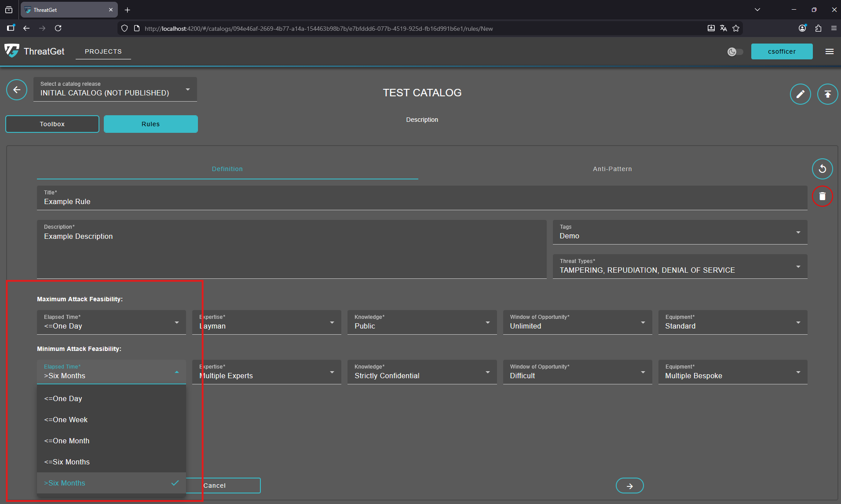The image size is (841, 504).
Task: Open the hamburger menu beside csofficer
Action: click(x=830, y=51)
